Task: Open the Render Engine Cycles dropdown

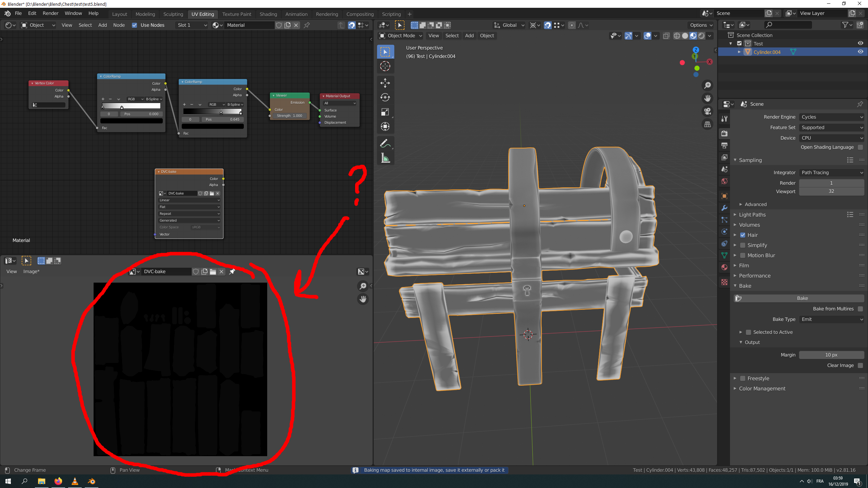Action: click(831, 117)
